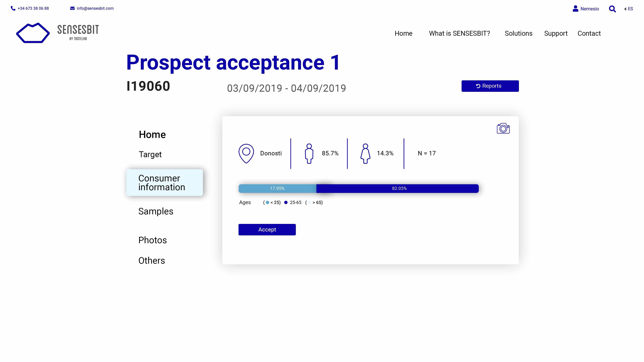
Task: Open the Target sidebar section
Action: 150,154
